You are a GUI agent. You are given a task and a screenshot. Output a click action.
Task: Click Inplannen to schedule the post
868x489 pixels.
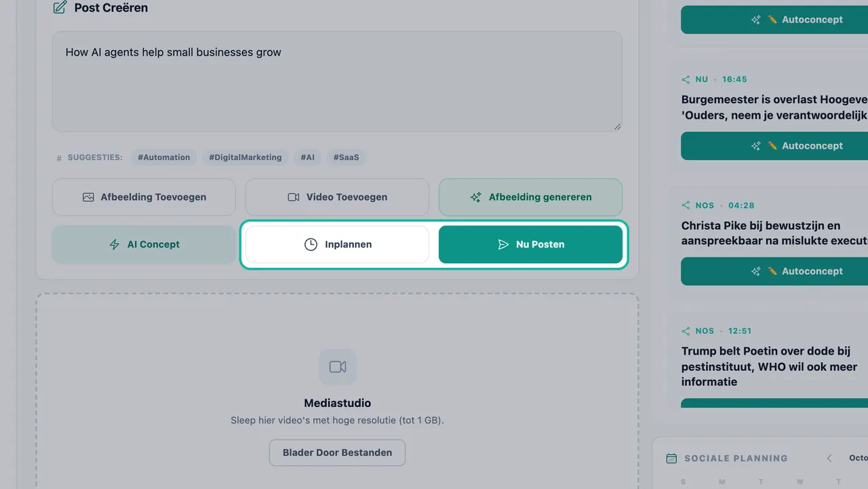tap(337, 245)
